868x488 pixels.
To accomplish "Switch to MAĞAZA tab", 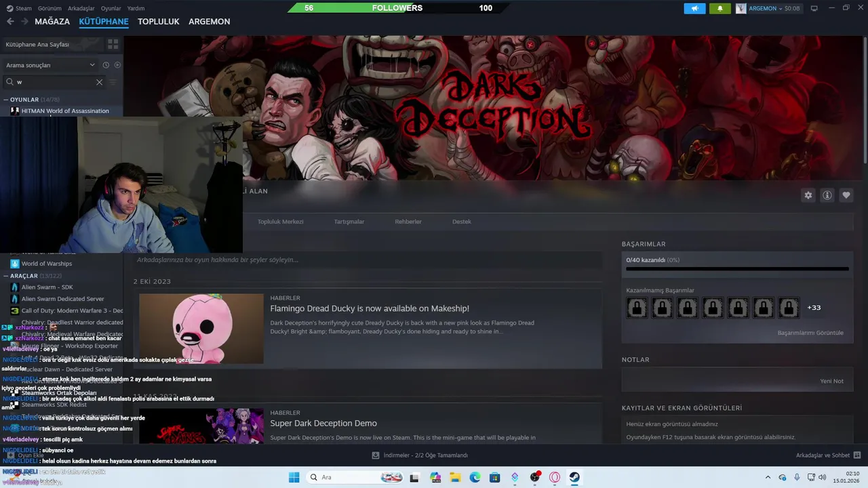I will point(52,22).
